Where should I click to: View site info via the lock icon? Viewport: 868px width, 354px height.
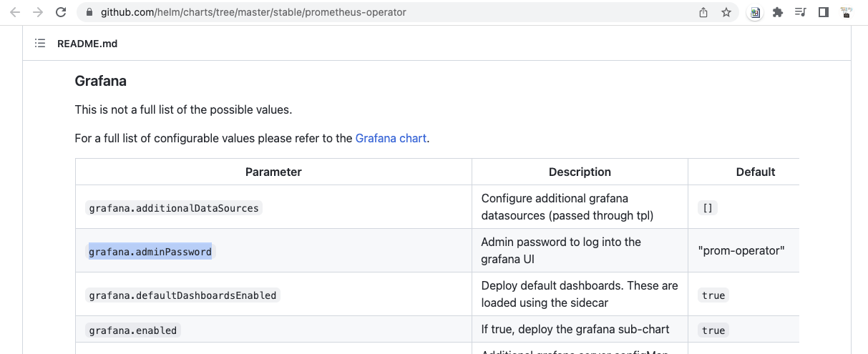coord(89,12)
